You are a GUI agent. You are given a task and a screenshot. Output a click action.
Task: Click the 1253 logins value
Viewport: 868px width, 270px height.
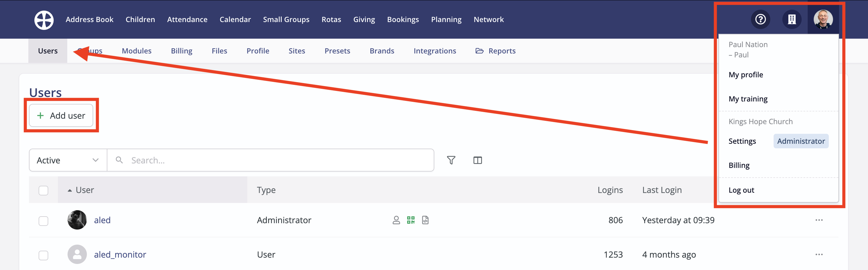(613, 255)
